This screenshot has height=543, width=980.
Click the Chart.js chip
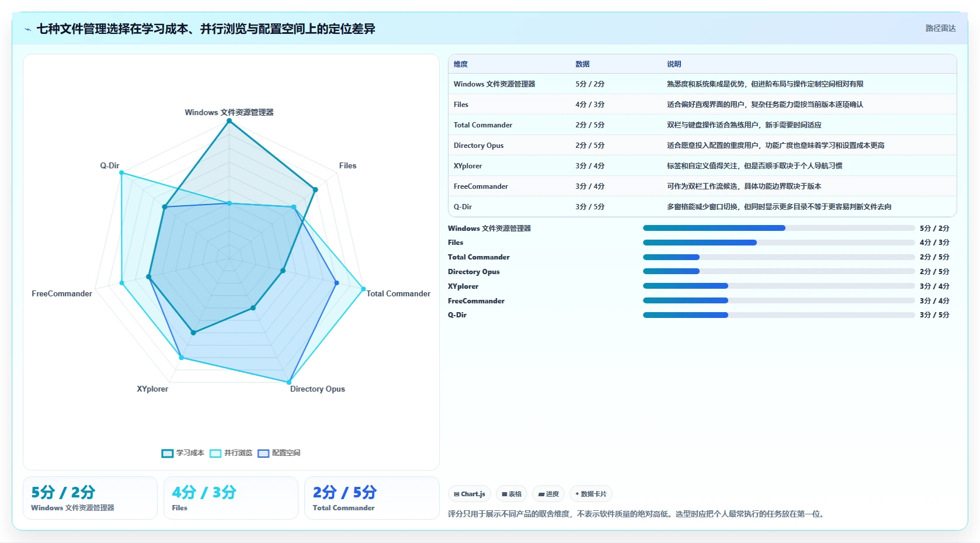[470, 494]
